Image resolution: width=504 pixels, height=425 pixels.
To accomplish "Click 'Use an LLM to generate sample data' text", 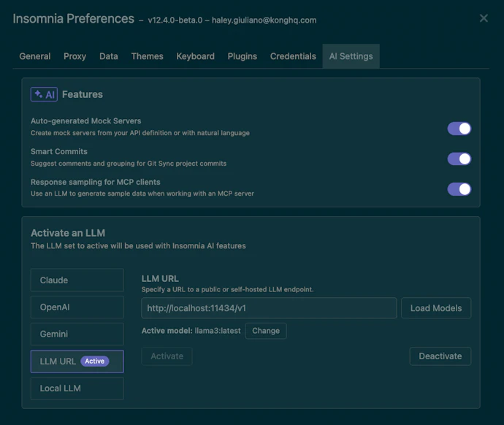I will 142,194.
